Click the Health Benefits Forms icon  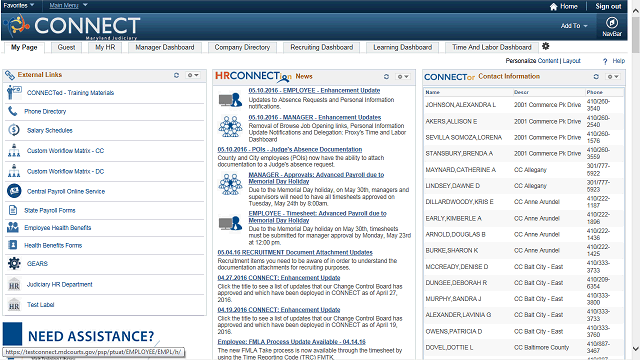pos(13,245)
